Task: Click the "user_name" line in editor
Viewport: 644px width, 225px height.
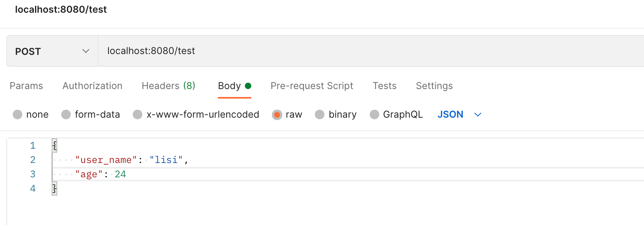Action: click(348, 160)
